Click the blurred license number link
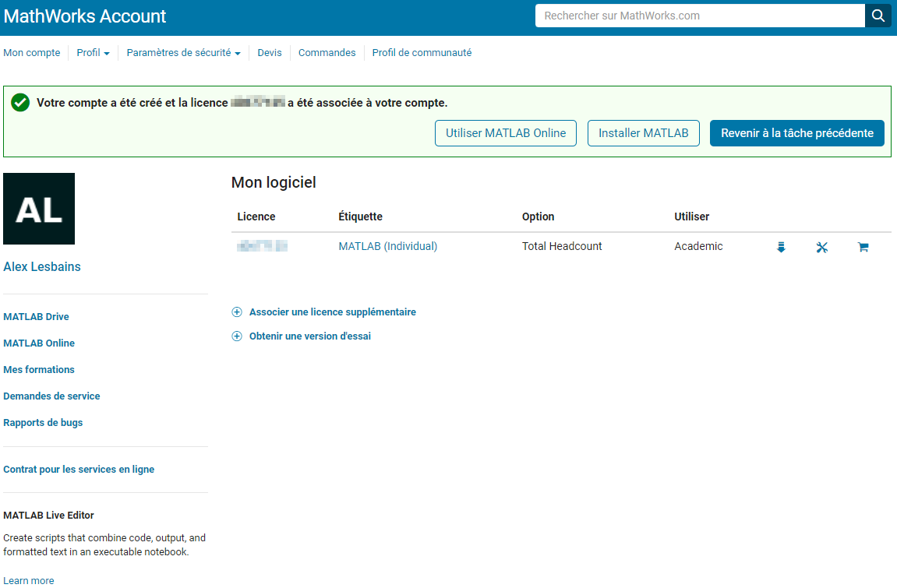Viewport: 897px width, 588px height. [x=262, y=246]
